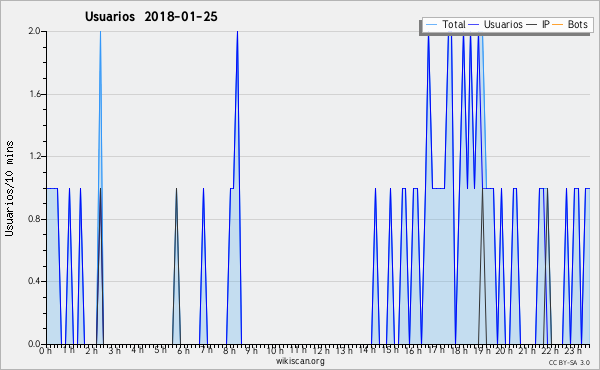Click the light blue Total spike near 2 h
This screenshot has height=370, width=600.
[100, 109]
